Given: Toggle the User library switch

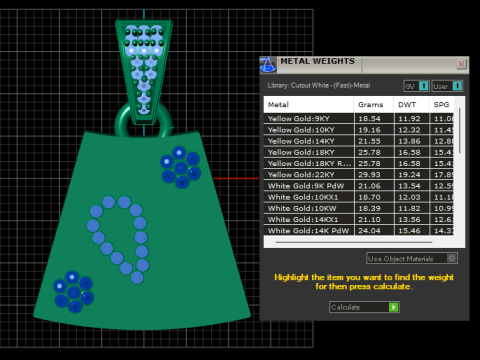Looking at the screenshot, I should click(447, 86).
